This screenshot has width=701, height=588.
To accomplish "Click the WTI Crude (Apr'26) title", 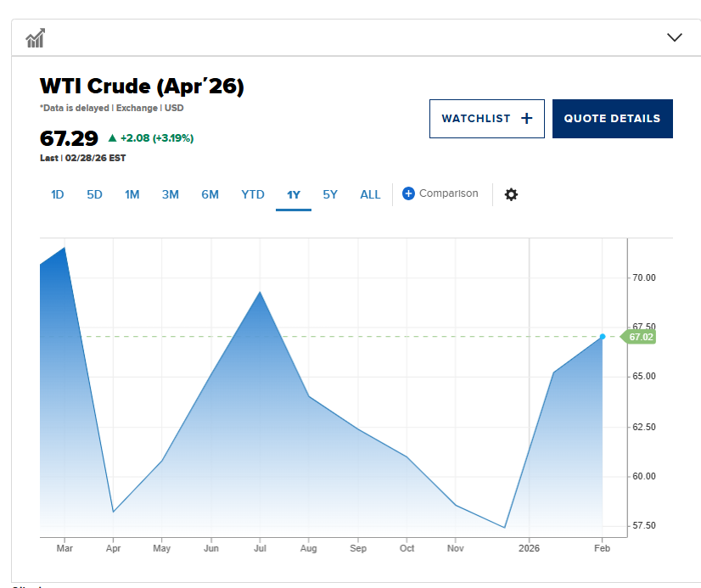I will [142, 86].
